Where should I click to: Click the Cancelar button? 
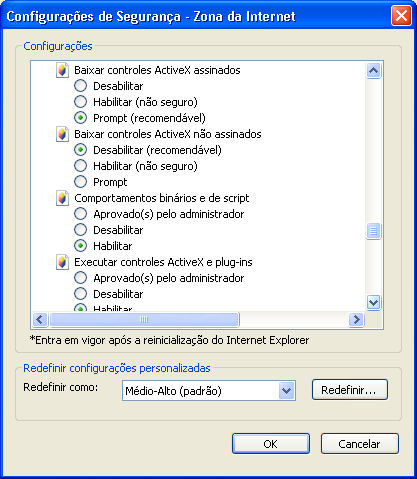coord(360,444)
